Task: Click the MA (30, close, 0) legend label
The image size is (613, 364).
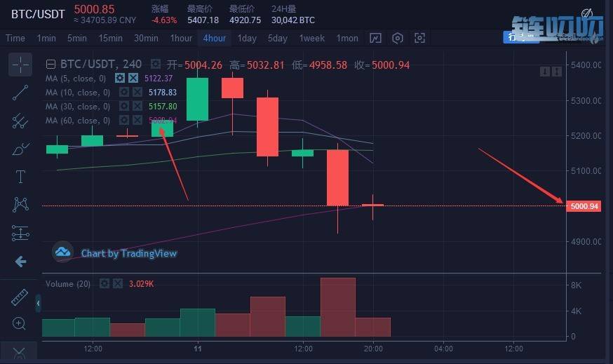Action: pyautogui.click(x=78, y=107)
